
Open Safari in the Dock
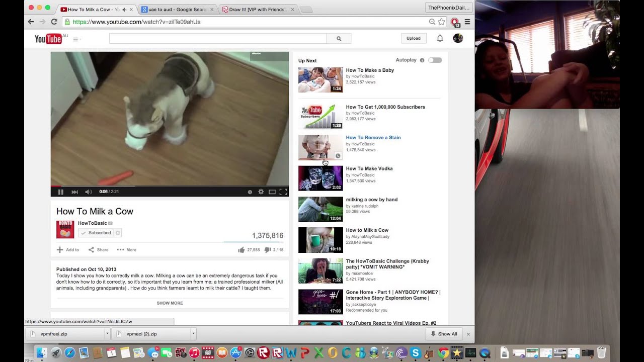tap(70, 353)
